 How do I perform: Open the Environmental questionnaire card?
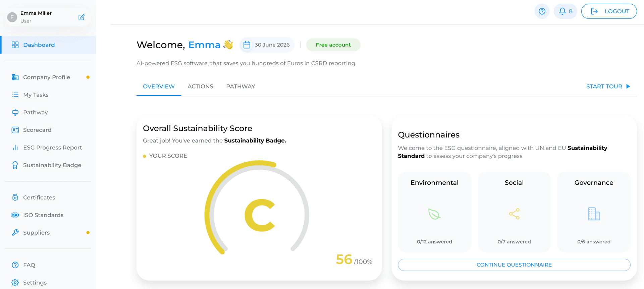click(434, 212)
